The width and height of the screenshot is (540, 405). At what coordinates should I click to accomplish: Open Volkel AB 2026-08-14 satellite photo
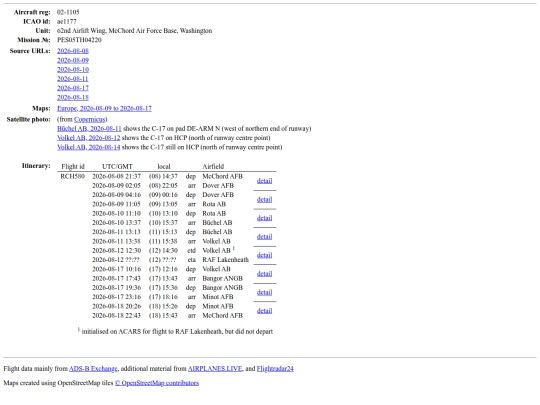(89, 147)
